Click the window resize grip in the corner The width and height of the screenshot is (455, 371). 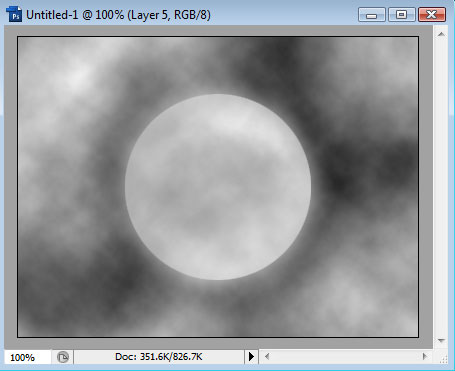443,359
